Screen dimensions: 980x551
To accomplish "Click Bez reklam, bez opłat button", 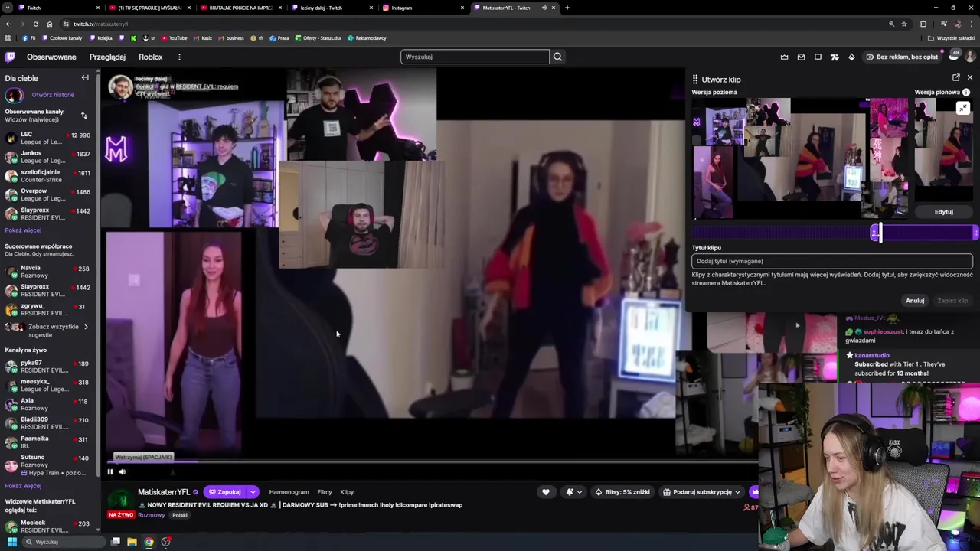I will click(901, 57).
